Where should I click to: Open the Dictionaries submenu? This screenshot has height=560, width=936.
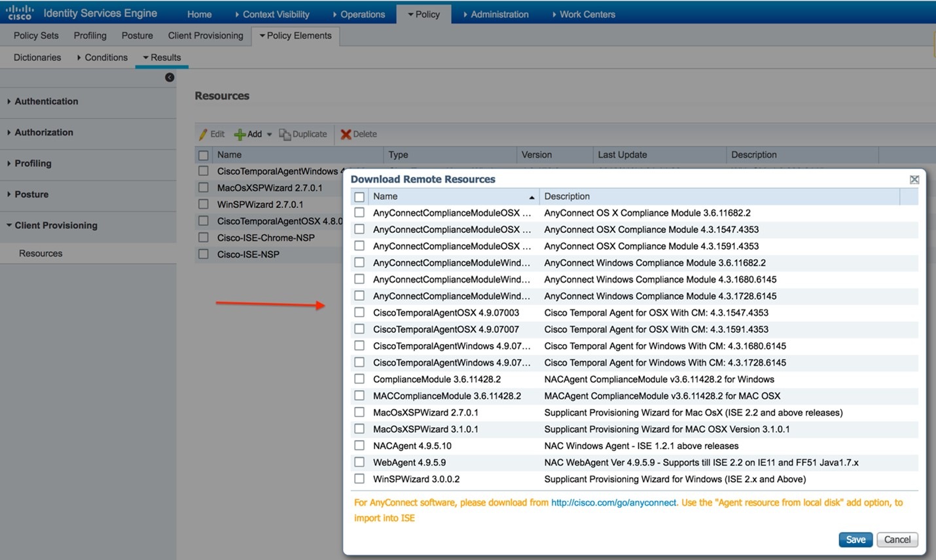[37, 58]
